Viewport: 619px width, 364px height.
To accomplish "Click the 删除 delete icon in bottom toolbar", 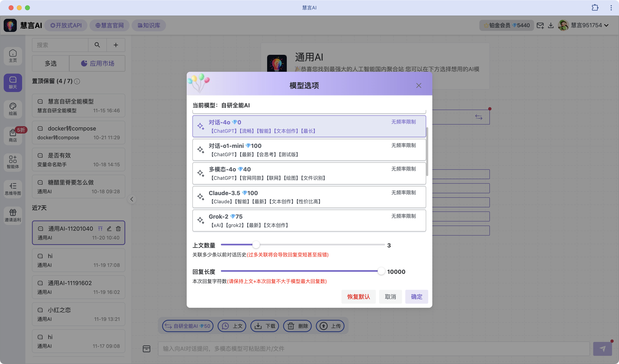I will tap(297, 326).
